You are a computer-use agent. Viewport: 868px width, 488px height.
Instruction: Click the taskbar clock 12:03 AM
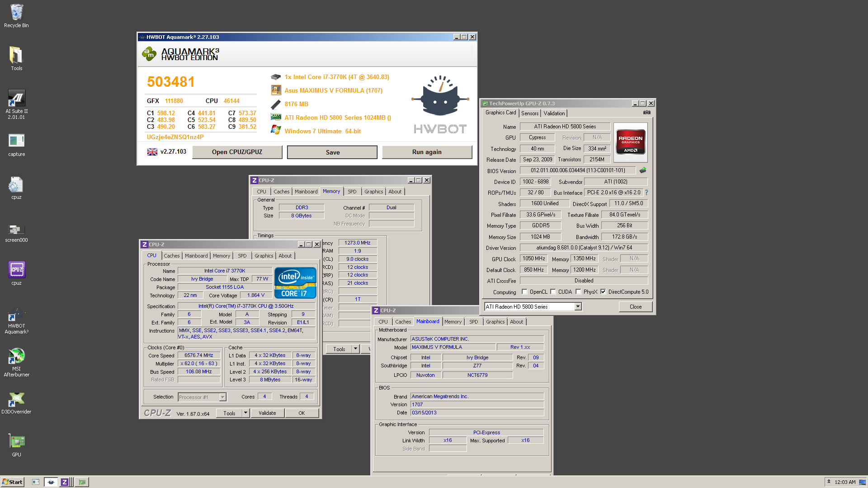click(845, 482)
